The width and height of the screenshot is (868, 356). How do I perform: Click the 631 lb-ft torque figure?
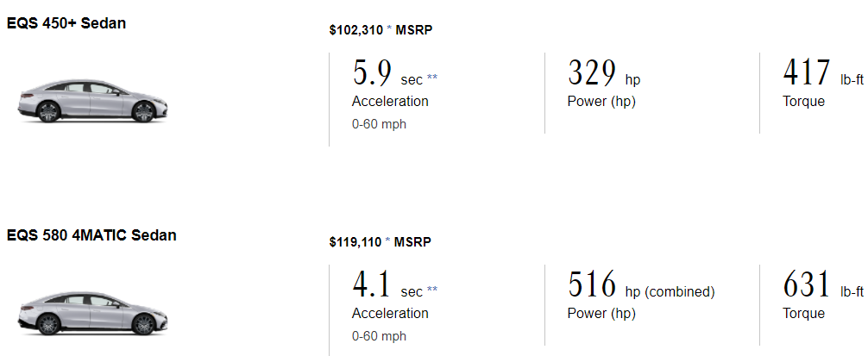823,284
